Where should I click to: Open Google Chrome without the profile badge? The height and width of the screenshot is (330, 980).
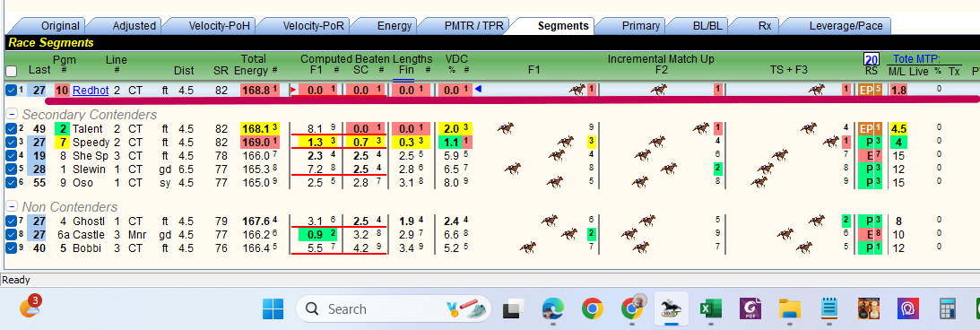[592, 308]
